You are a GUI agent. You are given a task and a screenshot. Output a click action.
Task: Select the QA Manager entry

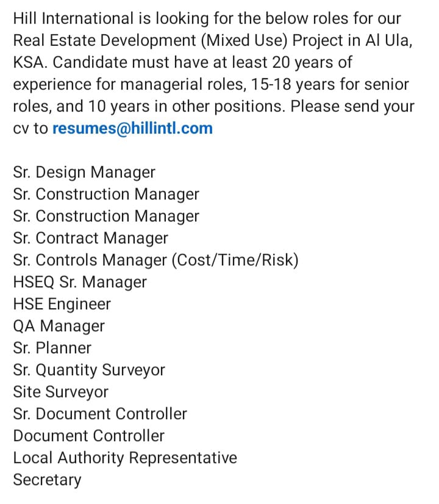point(59,326)
